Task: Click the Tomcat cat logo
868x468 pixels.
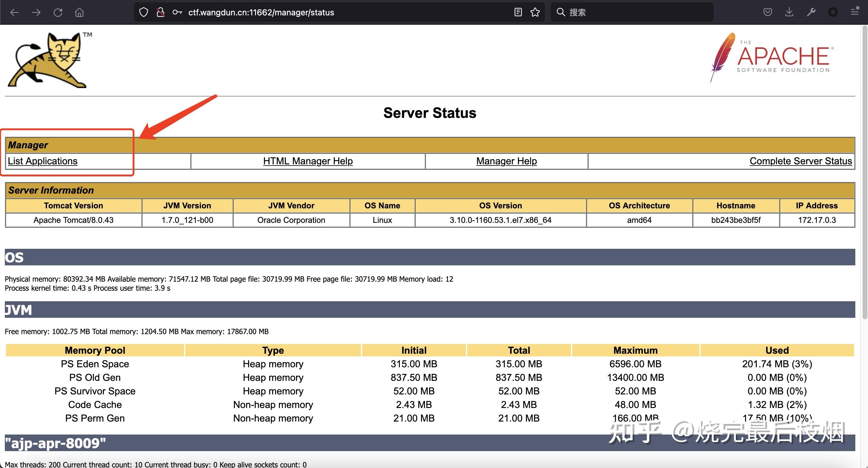Action: point(50,60)
